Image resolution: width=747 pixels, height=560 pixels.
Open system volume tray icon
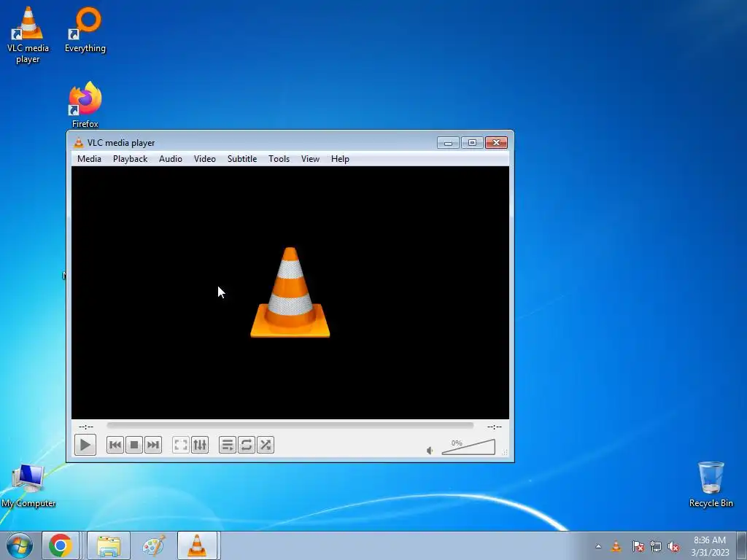pyautogui.click(x=673, y=547)
